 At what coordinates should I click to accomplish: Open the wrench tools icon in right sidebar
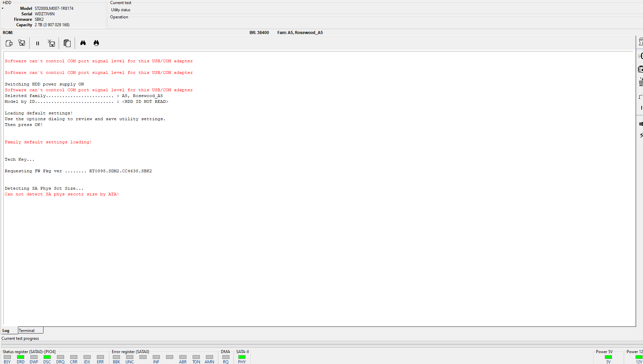click(x=641, y=135)
